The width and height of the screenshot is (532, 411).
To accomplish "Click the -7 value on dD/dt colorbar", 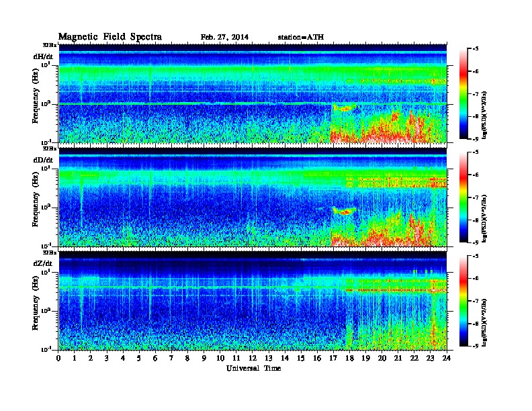I will coord(476,197).
